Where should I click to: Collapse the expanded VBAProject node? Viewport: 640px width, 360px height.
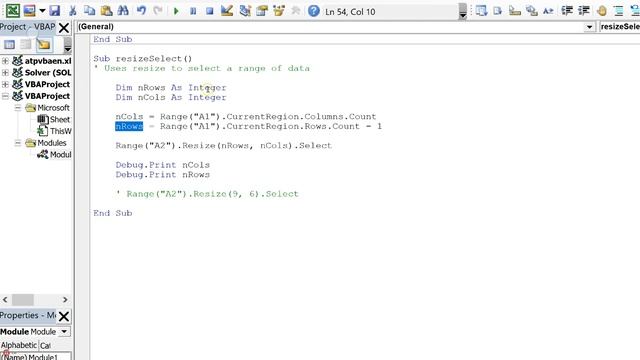coord(5,96)
